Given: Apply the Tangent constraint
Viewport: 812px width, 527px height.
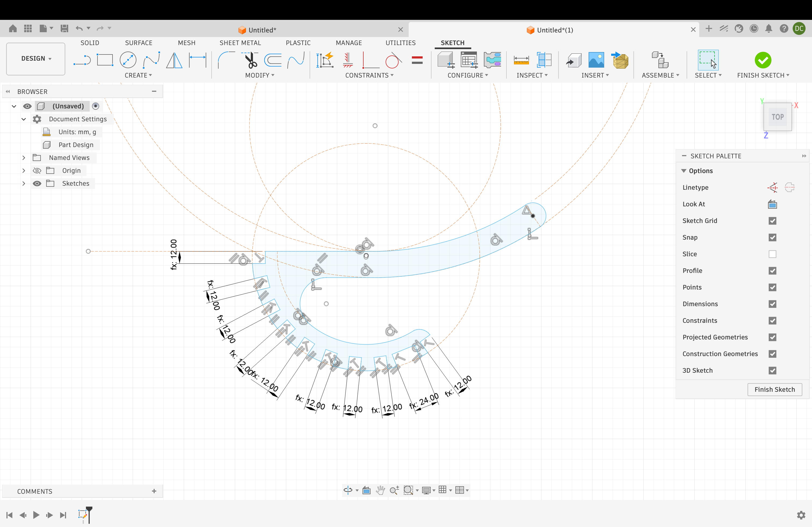Looking at the screenshot, I should coord(393,60).
